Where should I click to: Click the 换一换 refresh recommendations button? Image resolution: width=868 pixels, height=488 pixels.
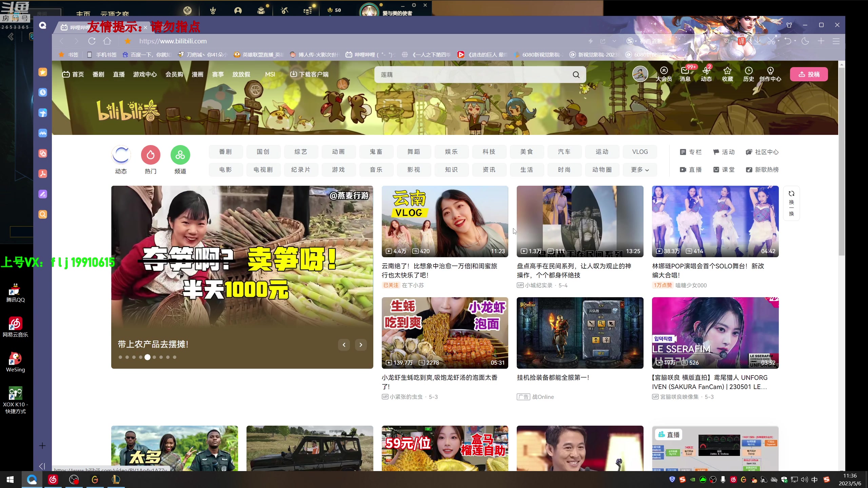click(x=791, y=203)
